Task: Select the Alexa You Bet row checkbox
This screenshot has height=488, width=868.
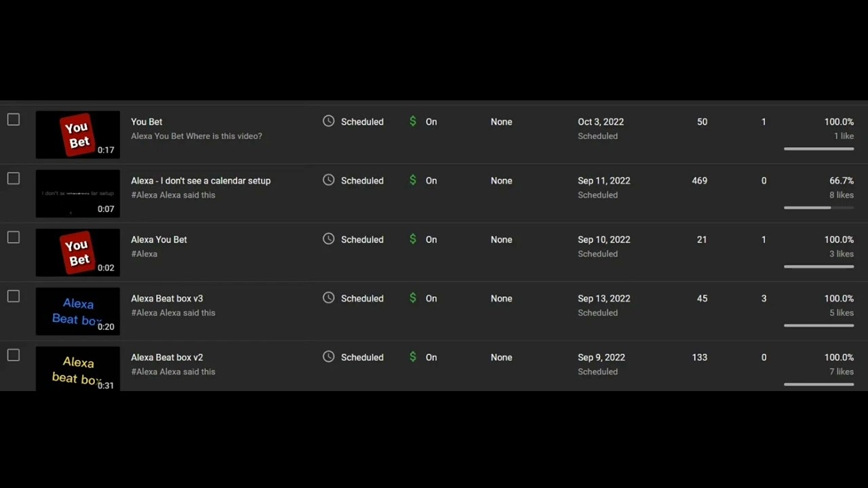Action: click(14, 238)
